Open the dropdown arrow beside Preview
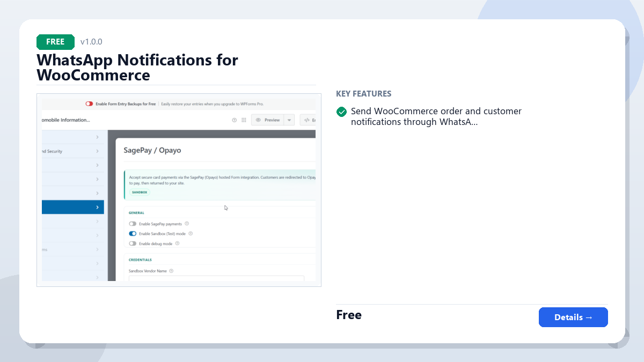644x362 pixels. pyautogui.click(x=289, y=120)
